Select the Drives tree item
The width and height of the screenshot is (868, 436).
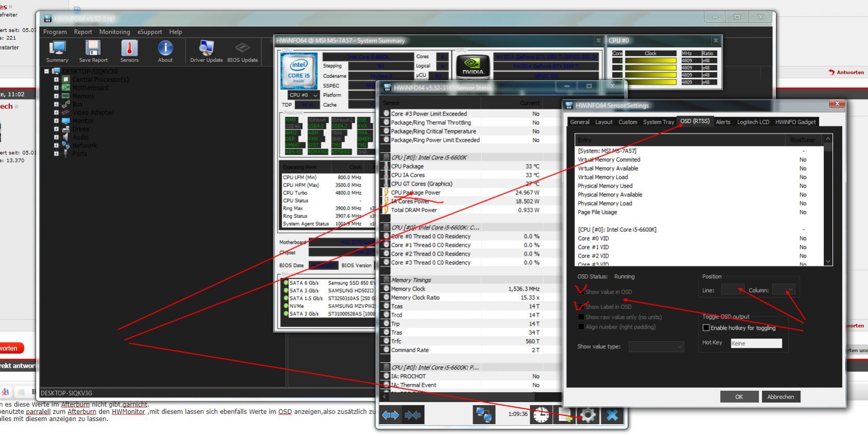[80, 129]
